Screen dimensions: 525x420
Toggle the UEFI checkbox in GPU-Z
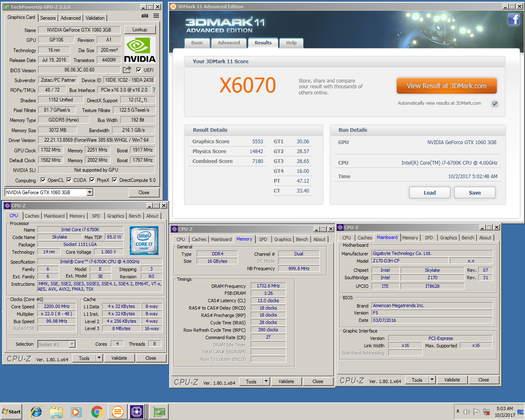[x=139, y=70]
